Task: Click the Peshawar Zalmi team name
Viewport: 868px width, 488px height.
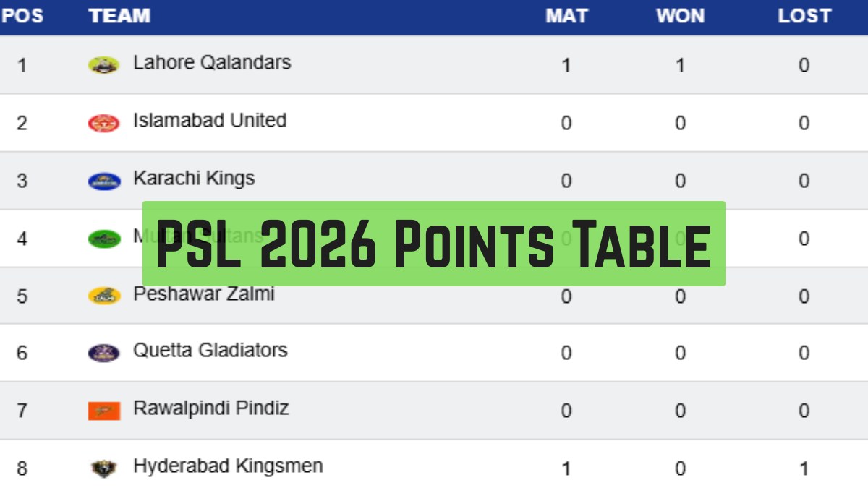Action: (x=204, y=294)
